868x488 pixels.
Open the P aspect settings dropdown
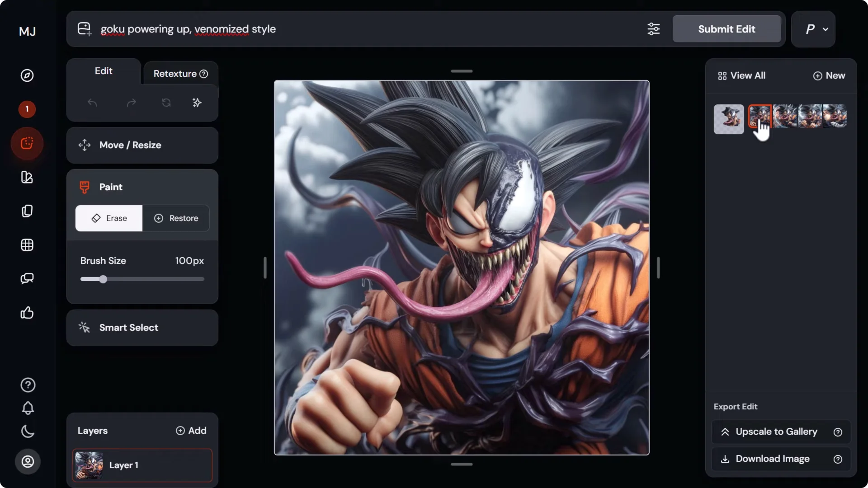(813, 29)
